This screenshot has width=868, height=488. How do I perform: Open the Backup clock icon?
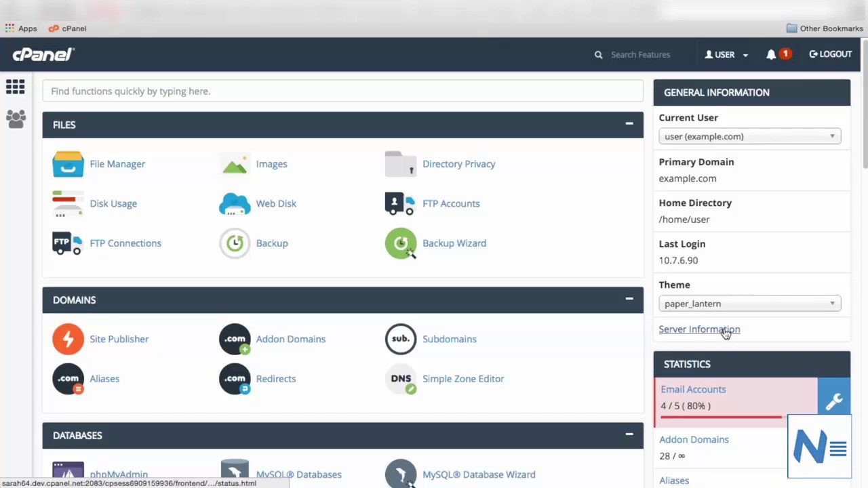[x=235, y=243]
